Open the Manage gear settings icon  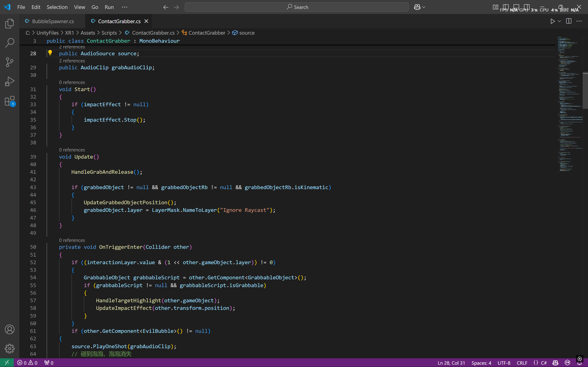tap(9, 348)
